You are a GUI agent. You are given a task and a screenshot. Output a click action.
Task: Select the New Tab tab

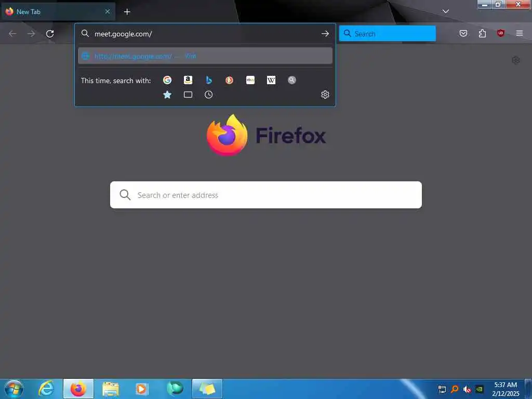click(58, 12)
